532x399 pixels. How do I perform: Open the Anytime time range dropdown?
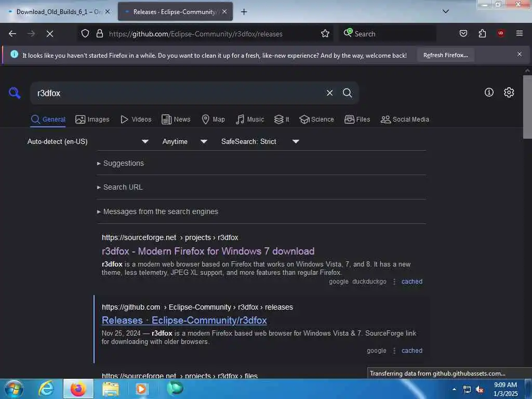(x=184, y=141)
